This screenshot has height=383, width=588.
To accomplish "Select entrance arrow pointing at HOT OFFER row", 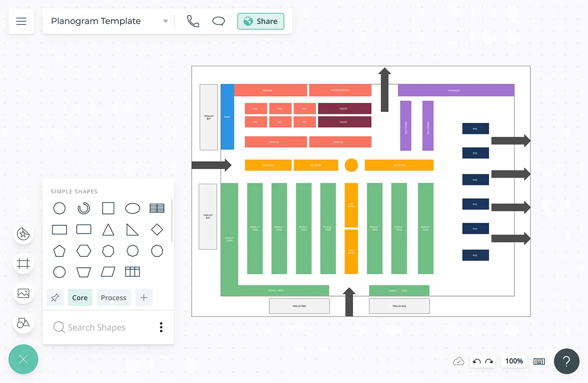I will coord(212,165).
